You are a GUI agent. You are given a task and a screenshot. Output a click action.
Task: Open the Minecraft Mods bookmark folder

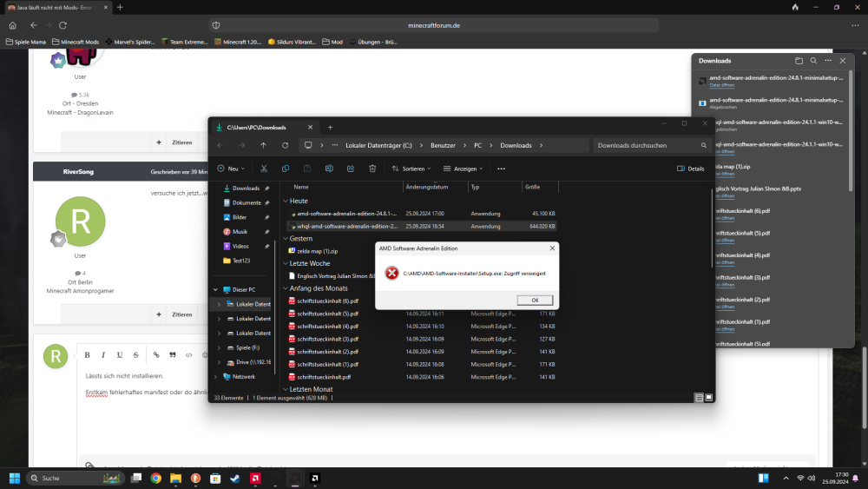click(x=76, y=42)
